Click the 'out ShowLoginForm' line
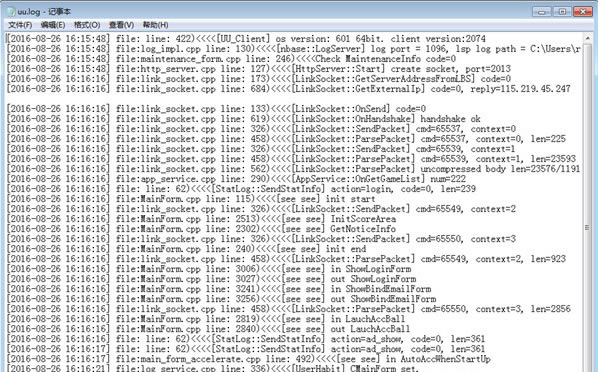This screenshot has width=598, height=372. (211, 279)
